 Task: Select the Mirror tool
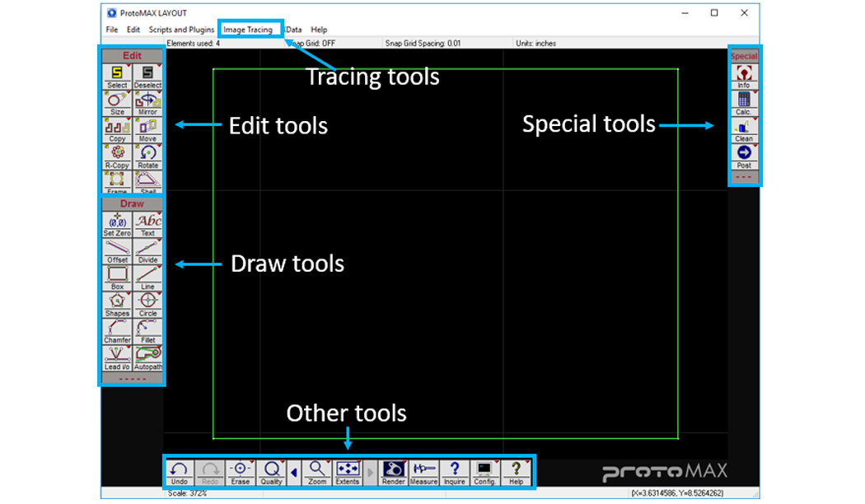click(147, 102)
